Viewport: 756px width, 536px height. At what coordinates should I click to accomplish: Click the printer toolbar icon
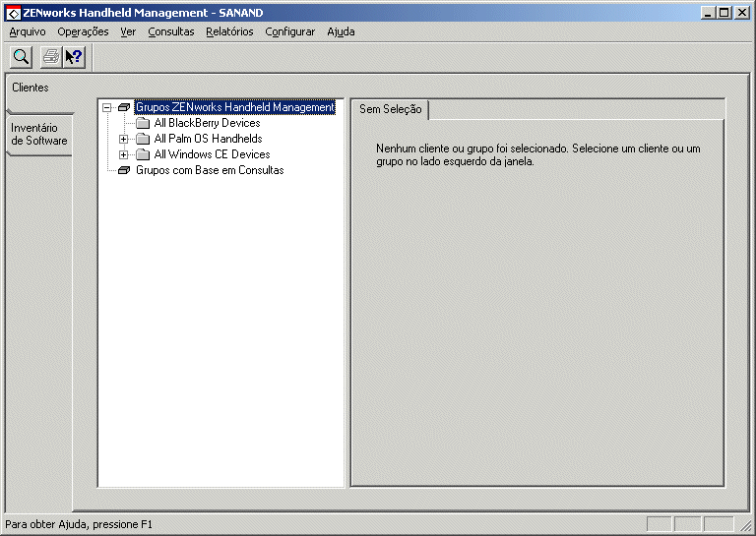[51, 57]
